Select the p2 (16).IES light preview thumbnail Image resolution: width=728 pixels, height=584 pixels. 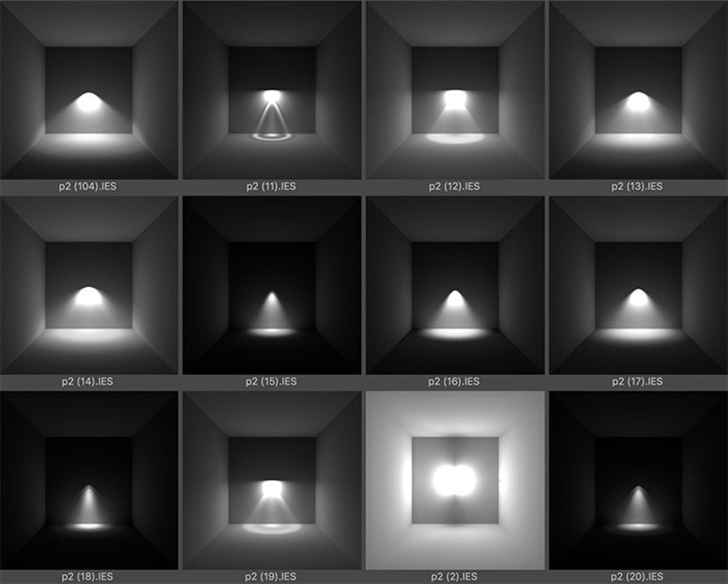(x=455, y=285)
